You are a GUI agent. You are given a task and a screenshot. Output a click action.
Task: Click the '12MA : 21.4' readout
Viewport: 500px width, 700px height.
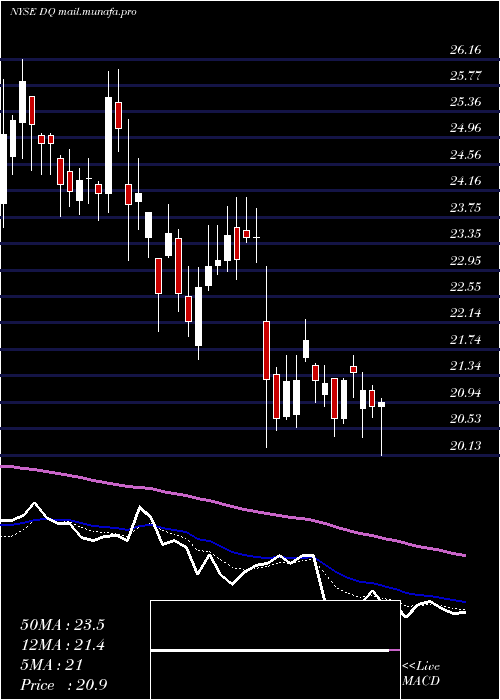tap(62, 645)
